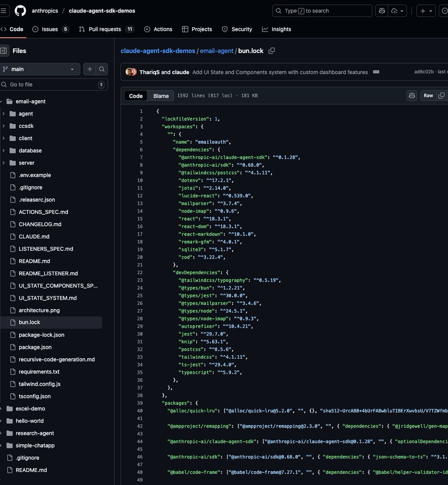Open the Pull requests tab
This screenshot has width=448, height=485.
(106, 29)
